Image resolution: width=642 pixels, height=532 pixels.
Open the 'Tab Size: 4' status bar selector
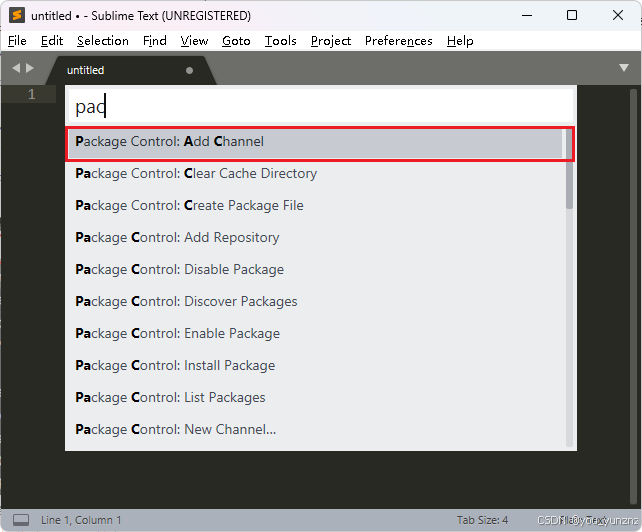[x=482, y=520]
